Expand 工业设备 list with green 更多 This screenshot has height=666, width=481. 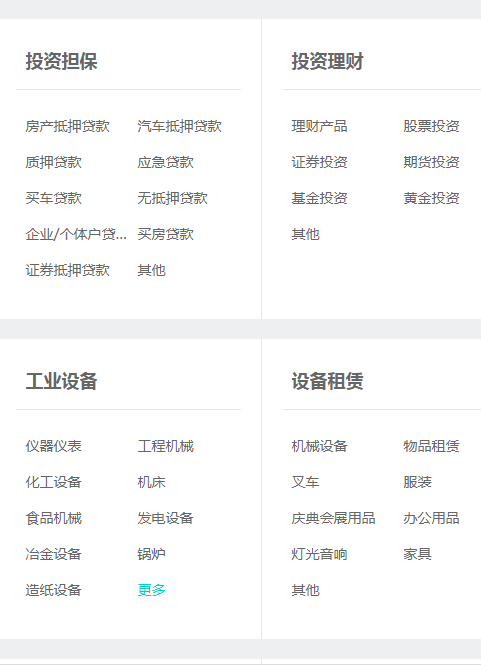151,590
